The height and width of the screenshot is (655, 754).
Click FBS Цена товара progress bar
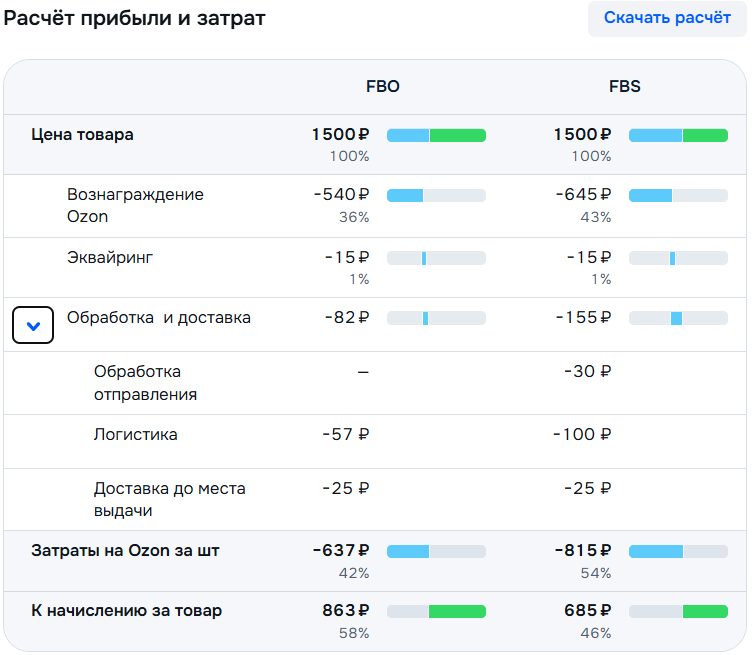(x=678, y=135)
